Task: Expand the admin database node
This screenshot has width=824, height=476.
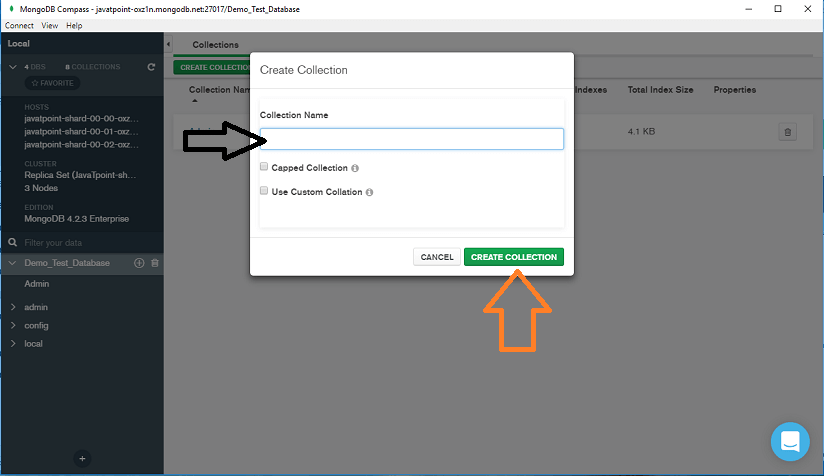Action: tap(13, 307)
